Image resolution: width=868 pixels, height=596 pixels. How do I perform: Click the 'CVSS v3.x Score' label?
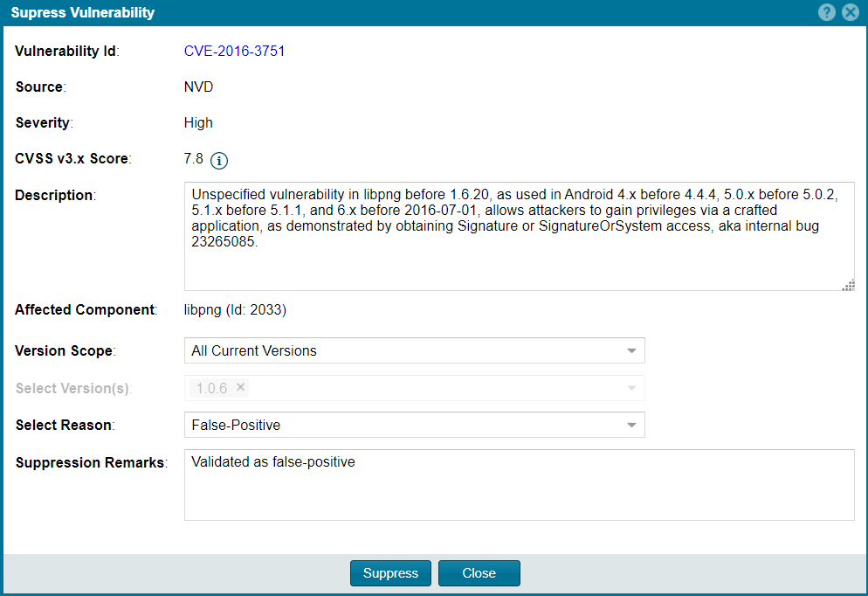pyautogui.click(x=73, y=158)
